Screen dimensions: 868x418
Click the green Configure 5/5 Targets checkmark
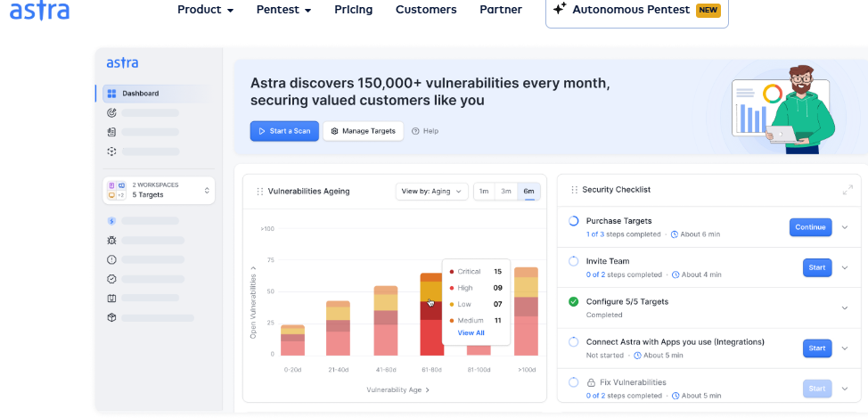[x=574, y=302]
